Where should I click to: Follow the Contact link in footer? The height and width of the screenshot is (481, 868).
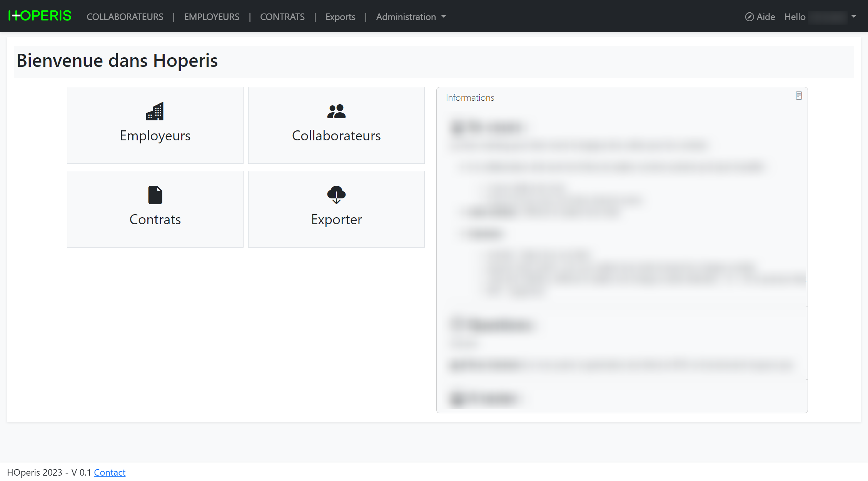[x=110, y=473]
